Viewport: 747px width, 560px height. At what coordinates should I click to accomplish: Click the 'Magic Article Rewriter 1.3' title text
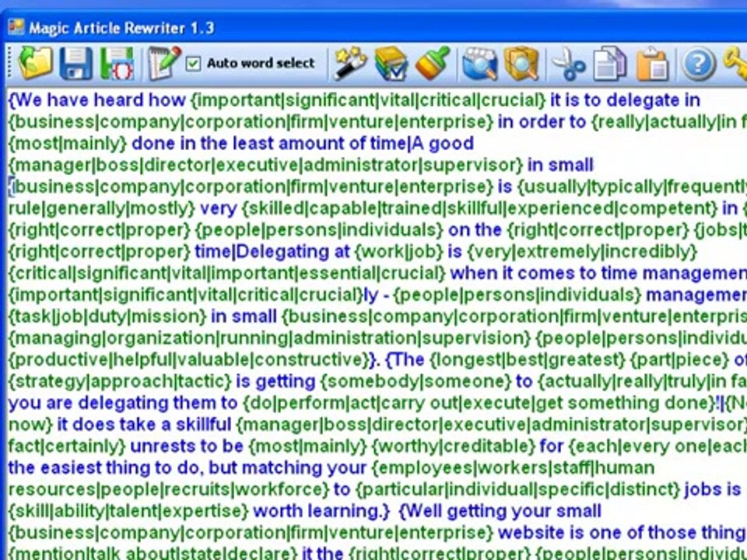click(x=122, y=28)
